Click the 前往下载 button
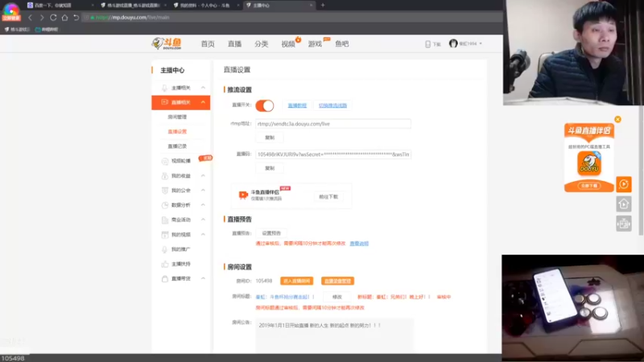The height and width of the screenshot is (362, 644). point(328,196)
